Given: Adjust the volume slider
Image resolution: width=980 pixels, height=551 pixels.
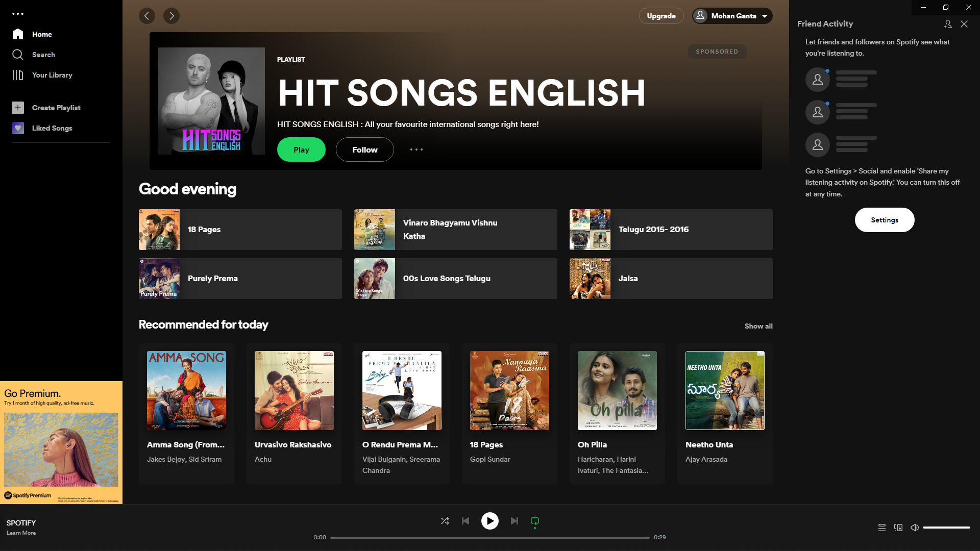Looking at the screenshot, I should 946,528.
